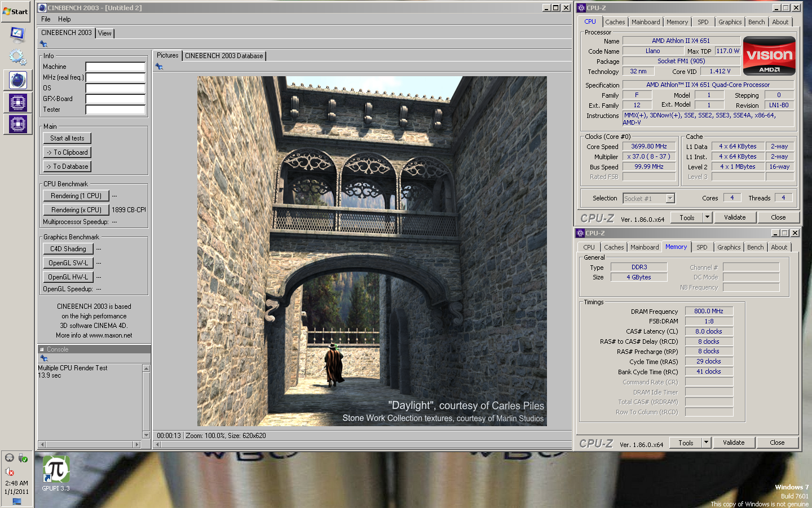Click Tools in the CPU-Z CPU window
The height and width of the screenshot is (508, 812).
pyautogui.click(x=687, y=217)
